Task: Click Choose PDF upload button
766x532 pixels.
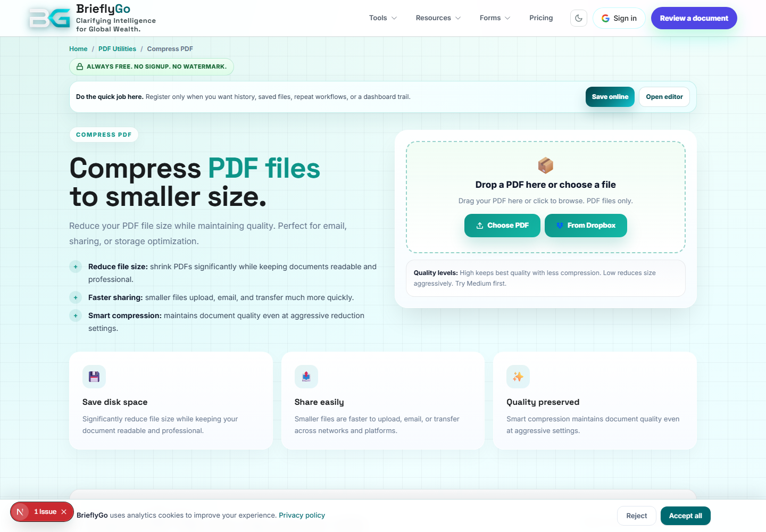Action: click(502, 226)
